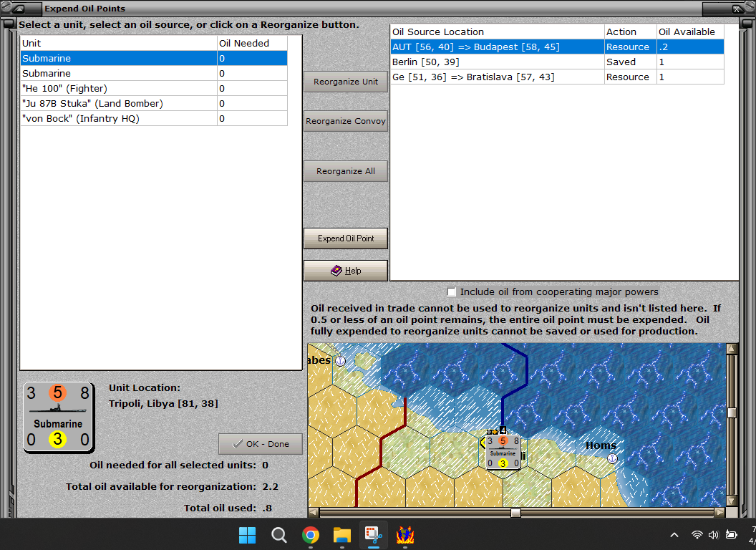This screenshot has height=550, width=756.
Task: Launch the World in Flames game from taskbar
Action: coord(404,535)
